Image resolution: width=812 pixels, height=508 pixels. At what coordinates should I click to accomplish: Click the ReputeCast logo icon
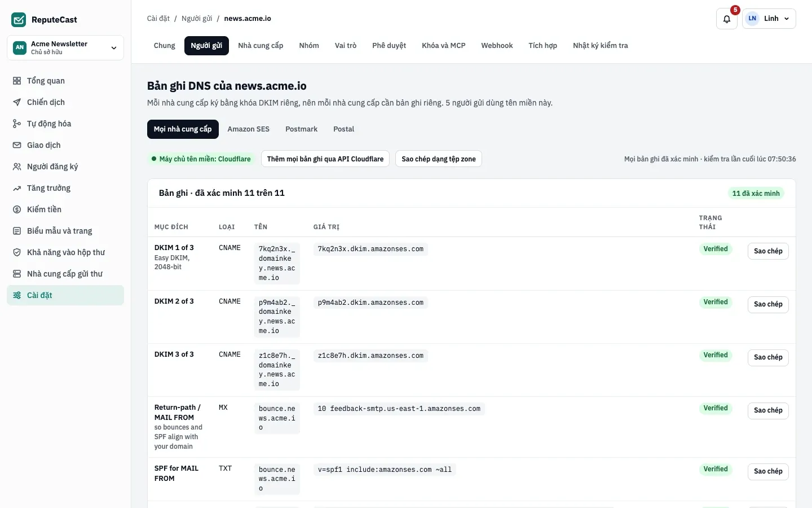pos(19,20)
